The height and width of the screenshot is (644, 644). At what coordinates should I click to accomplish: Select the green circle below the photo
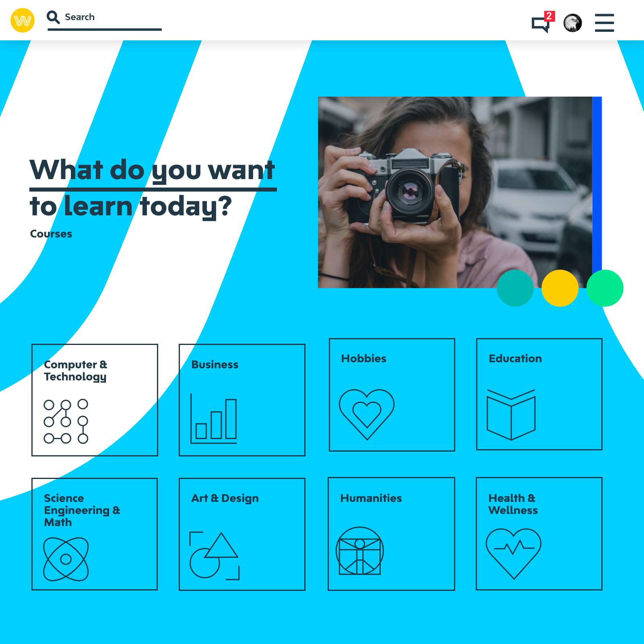pos(605,288)
